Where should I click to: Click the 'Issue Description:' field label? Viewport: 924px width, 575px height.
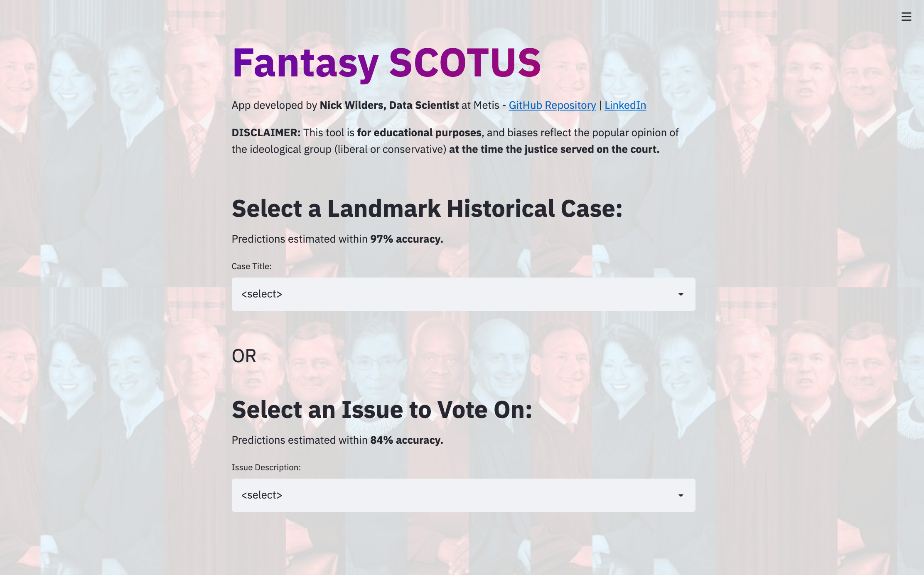click(266, 467)
